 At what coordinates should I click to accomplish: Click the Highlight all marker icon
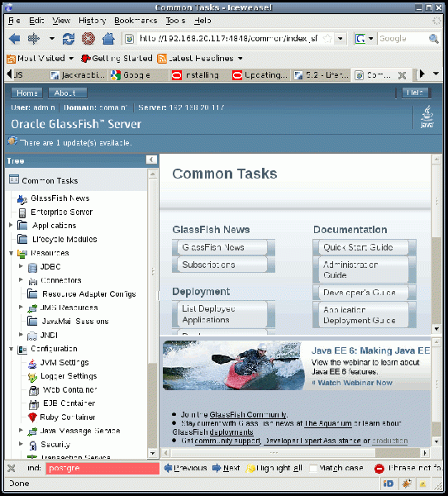point(250,468)
